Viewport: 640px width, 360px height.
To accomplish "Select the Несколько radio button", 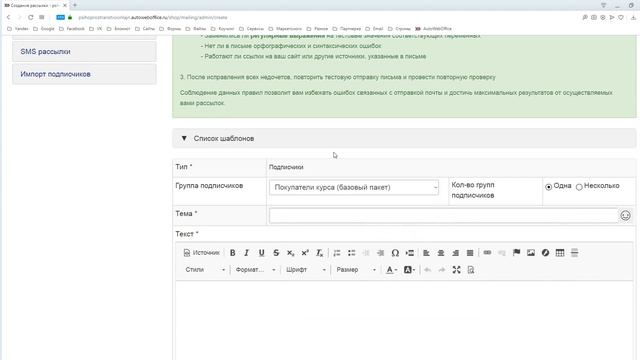I will point(579,187).
